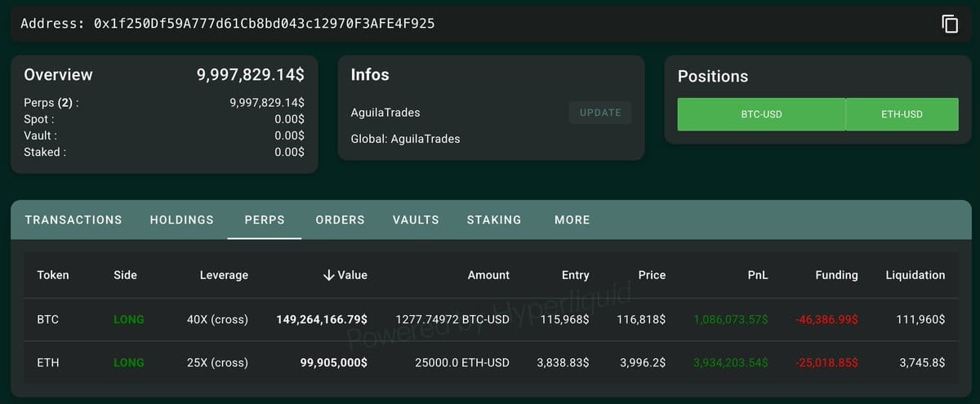This screenshot has height=404, width=980.
Task: Switch to the TRANSACTIONS tab
Action: point(73,220)
